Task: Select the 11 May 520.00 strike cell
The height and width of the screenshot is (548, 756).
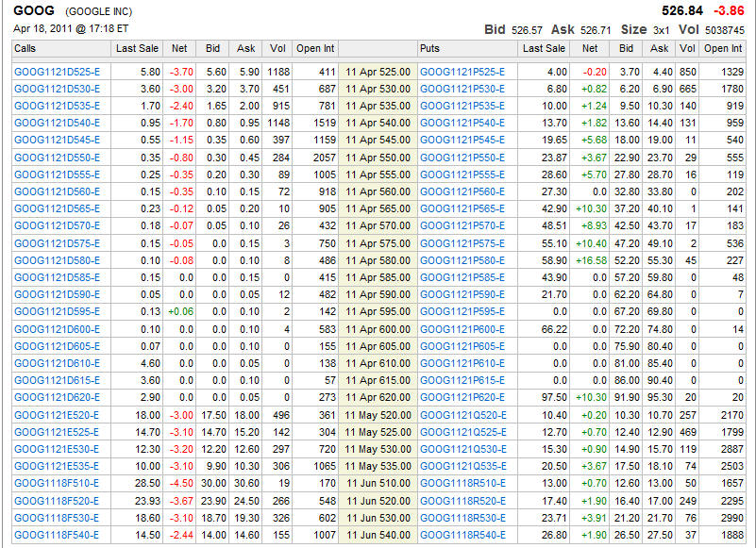Action: pos(378,415)
